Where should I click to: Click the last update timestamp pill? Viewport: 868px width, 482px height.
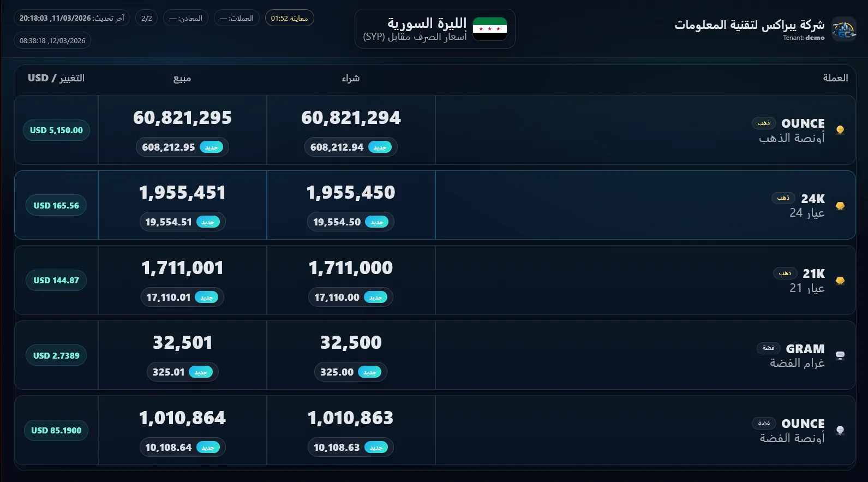pyautogui.click(x=71, y=18)
